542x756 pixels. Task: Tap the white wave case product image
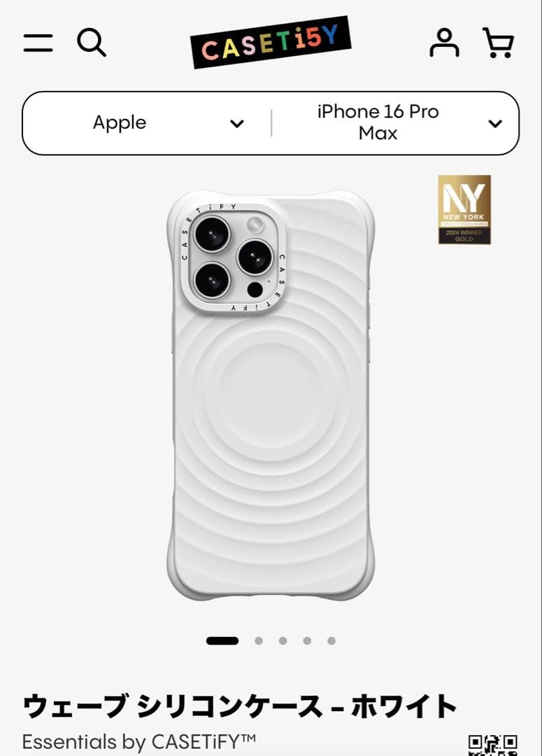271,395
